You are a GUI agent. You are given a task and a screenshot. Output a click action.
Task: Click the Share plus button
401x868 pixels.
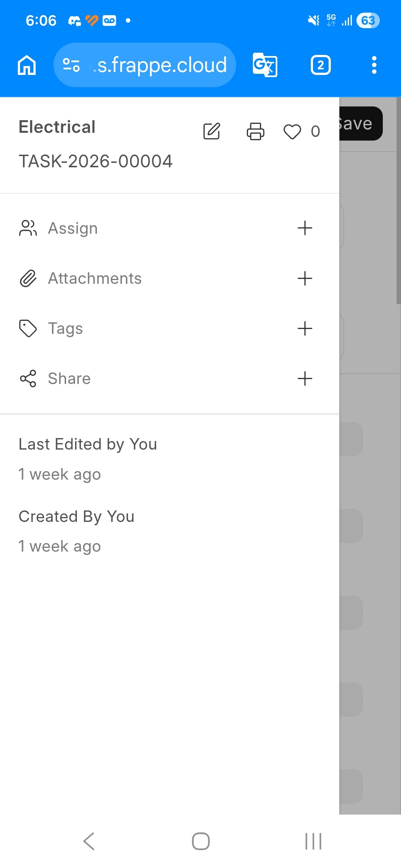click(x=305, y=378)
